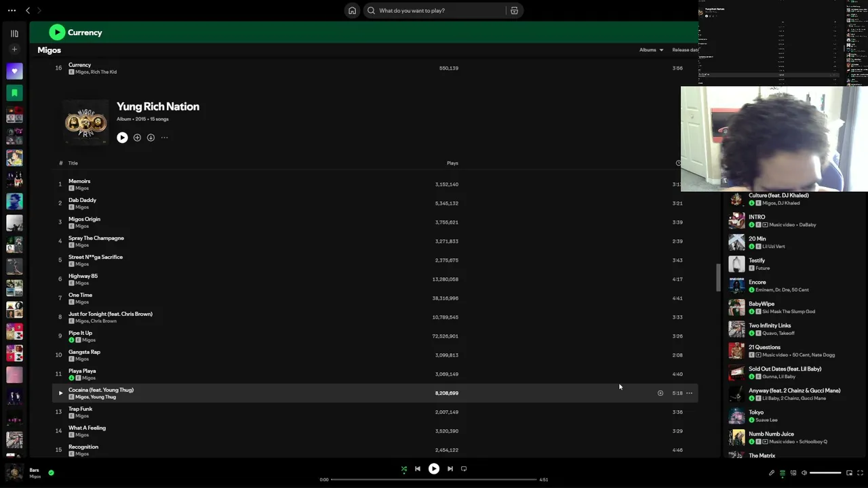Open the Albums filter dropdown
Image resolution: width=868 pixels, height=488 pixels.
(x=651, y=49)
